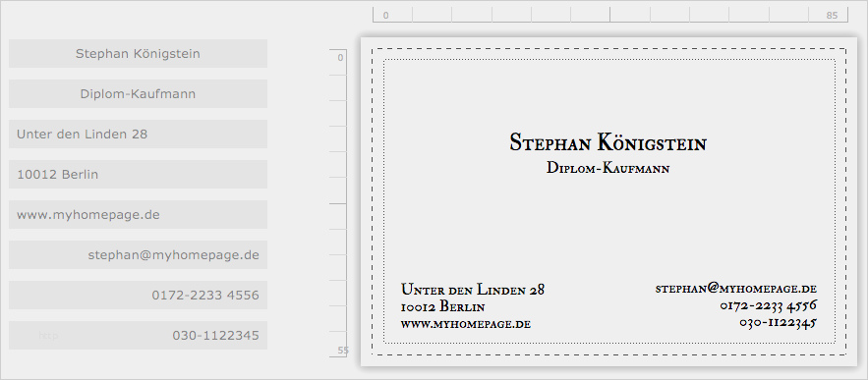Click the stephan@myhomepage.de email input field

click(x=138, y=255)
